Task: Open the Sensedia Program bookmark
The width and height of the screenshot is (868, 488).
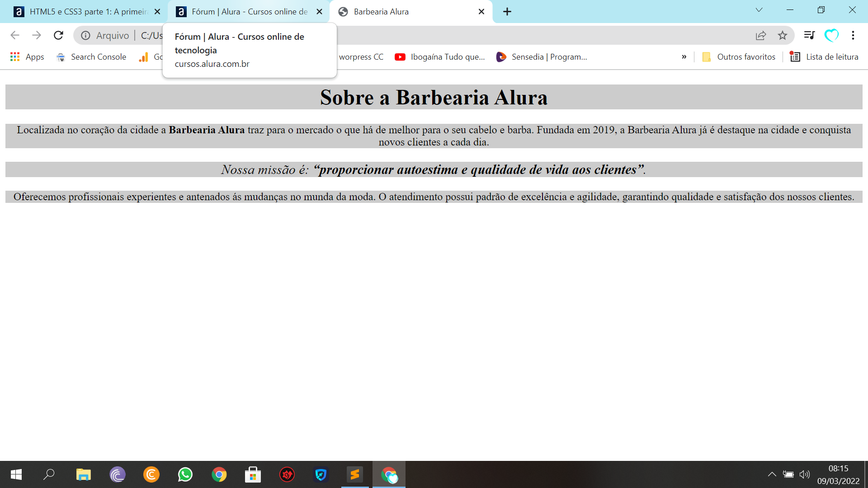Action: coord(542,57)
